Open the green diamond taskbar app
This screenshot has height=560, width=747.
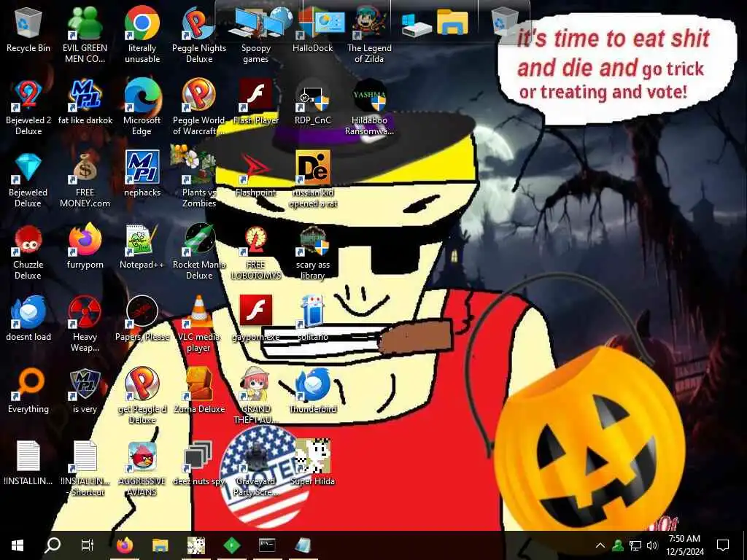[x=231, y=545]
